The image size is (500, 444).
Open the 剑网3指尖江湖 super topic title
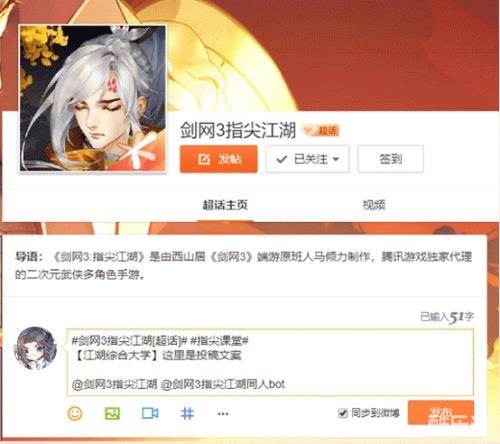(238, 130)
